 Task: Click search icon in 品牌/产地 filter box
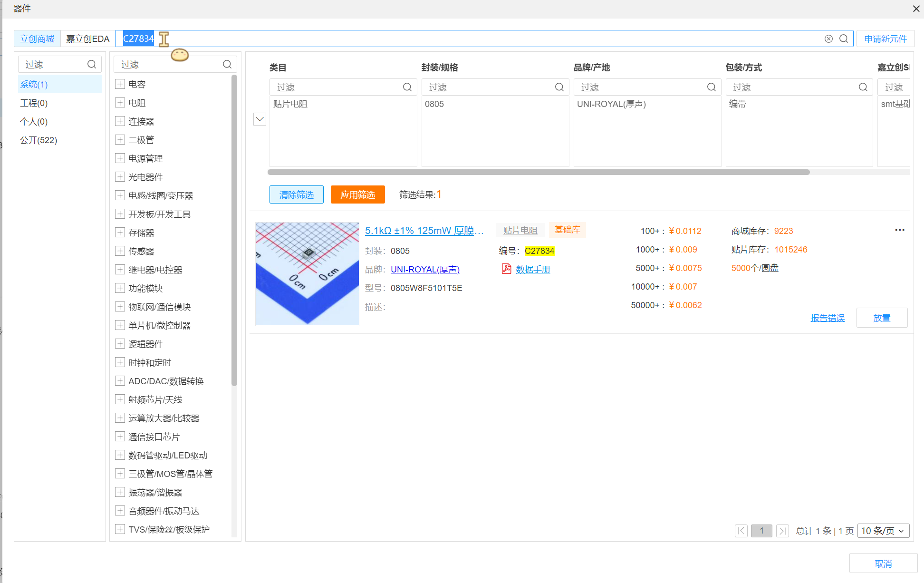pos(711,87)
